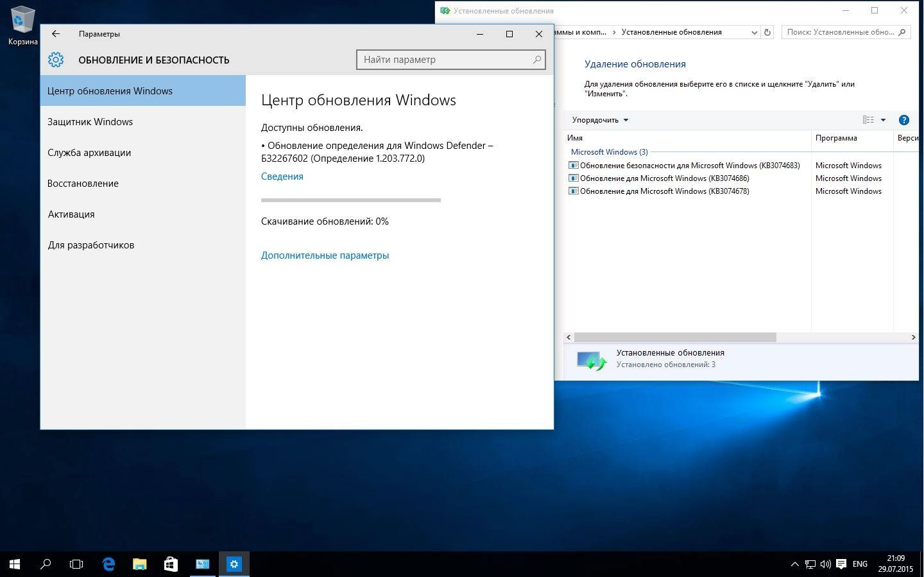Click the horizontal scrollbar left arrow
This screenshot has width=924, height=577.
click(569, 337)
